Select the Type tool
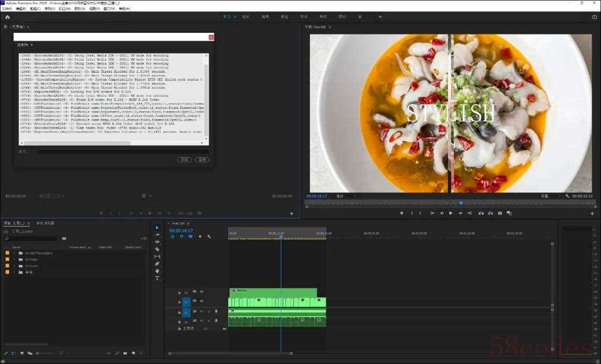601x364 pixels. [x=157, y=278]
